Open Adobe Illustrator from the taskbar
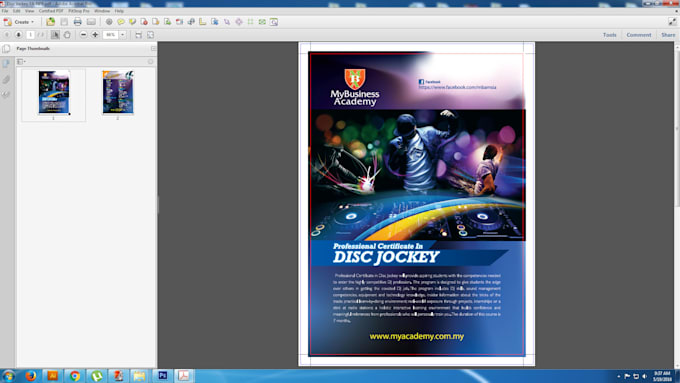The height and width of the screenshot is (383, 680). pos(52,376)
